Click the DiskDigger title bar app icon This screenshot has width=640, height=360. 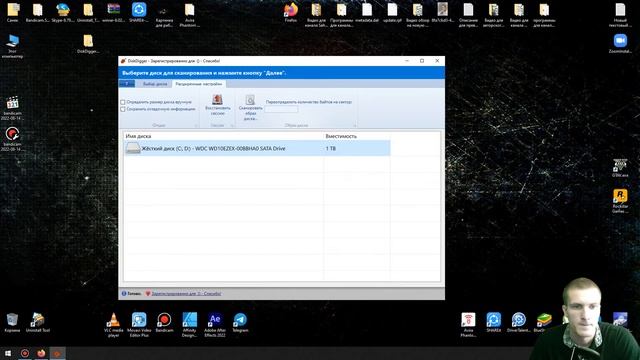click(123, 61)
